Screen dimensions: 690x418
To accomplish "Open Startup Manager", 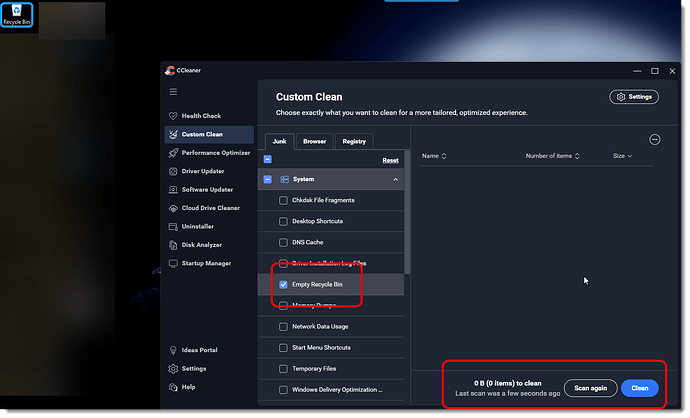I will click(205, 263).
